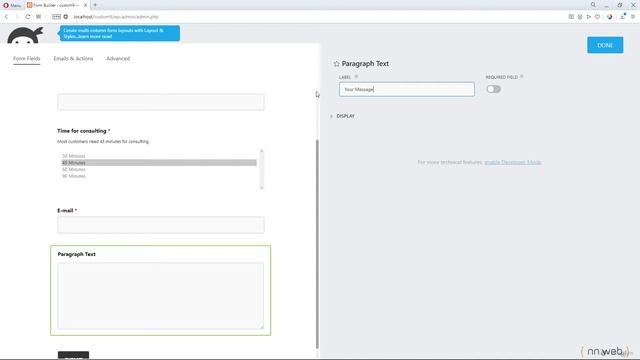
Task: Toggle the Required Field switch
Action: tap(493, 89)
